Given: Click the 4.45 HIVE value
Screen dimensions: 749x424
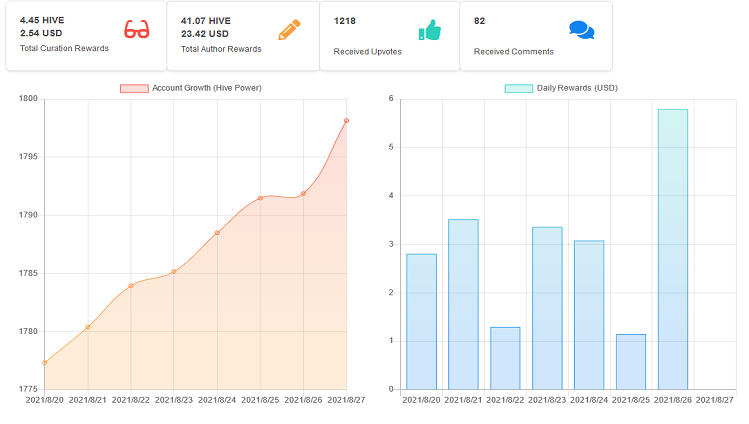Looking at the screenshot, I should 42,20.
